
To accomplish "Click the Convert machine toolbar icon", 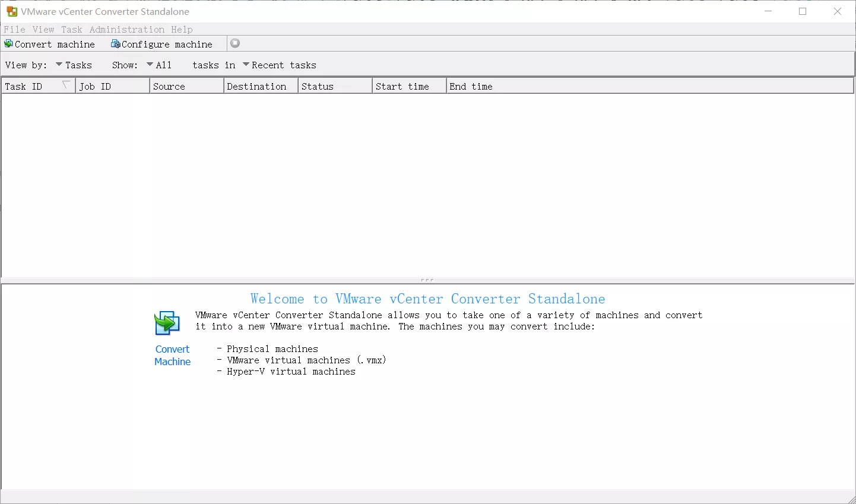I will tap(8, 44).
